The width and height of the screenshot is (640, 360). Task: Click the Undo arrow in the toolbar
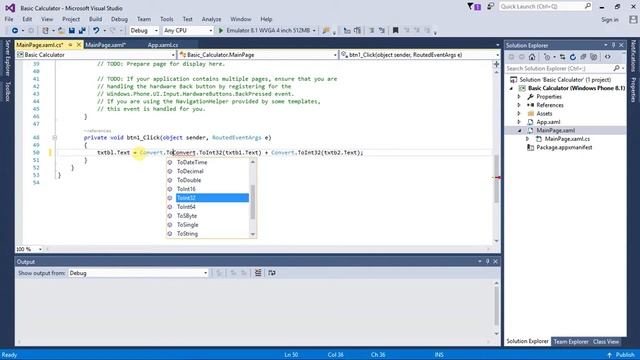(96, 31)
